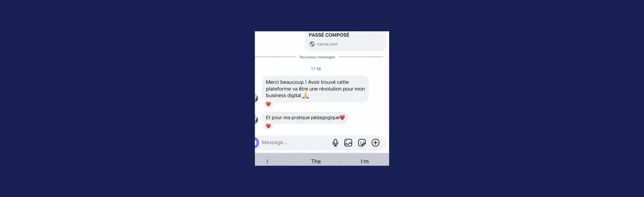The height and width of the screenshot is (197, 644).
Task: Tap sender avatar beside pratique pédagogique message
Action: (x=256, y=119)
